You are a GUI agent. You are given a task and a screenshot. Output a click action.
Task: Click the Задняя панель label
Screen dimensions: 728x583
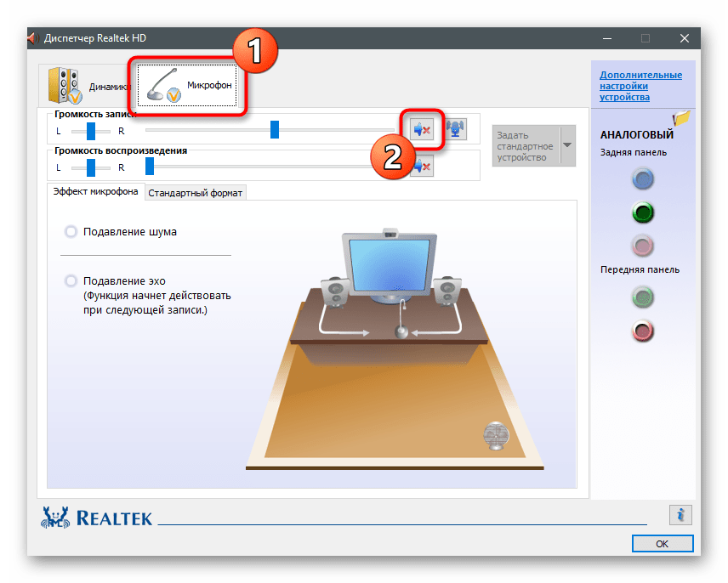coord(634,153)
